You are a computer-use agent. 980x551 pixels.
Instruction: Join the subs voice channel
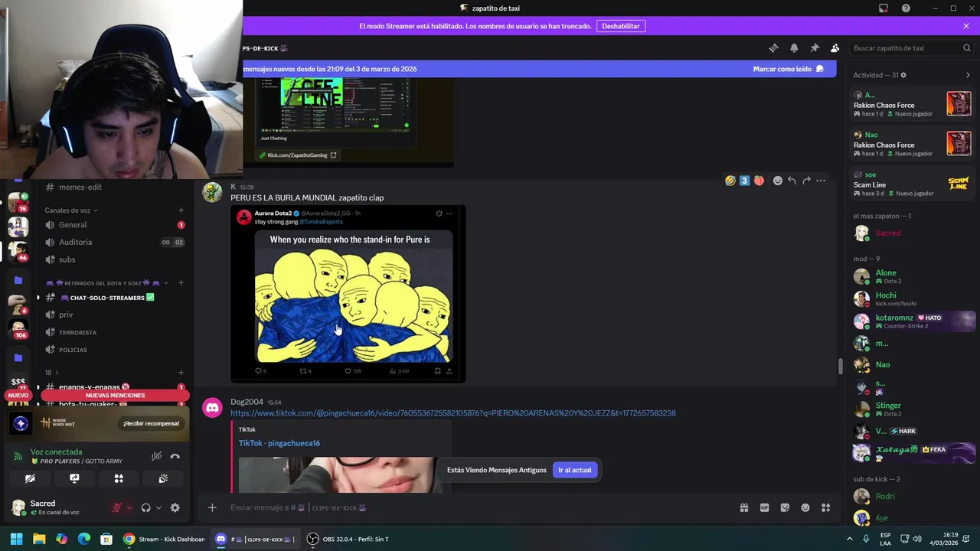[115, 259]
